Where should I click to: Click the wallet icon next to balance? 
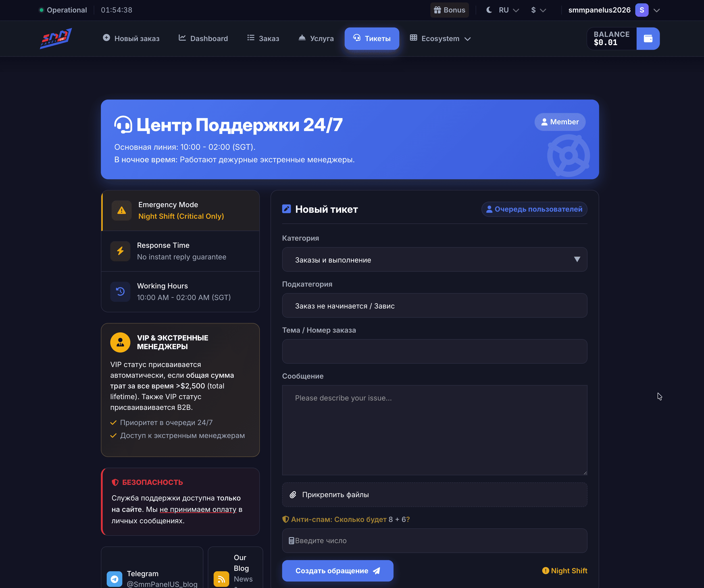tap(648, 39)
